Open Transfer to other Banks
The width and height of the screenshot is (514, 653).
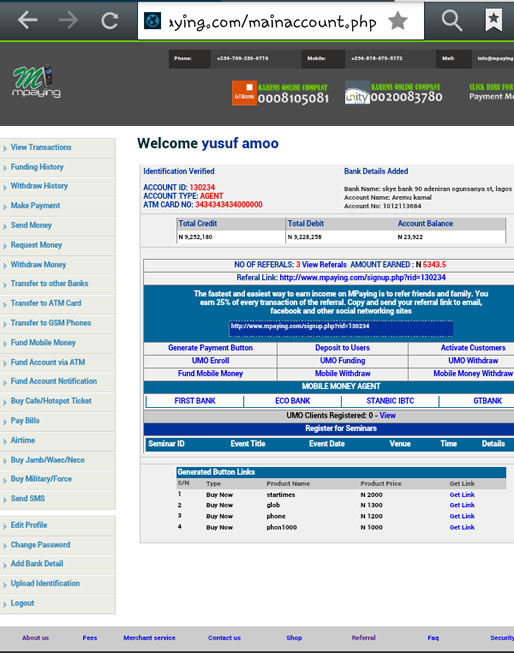49,283
